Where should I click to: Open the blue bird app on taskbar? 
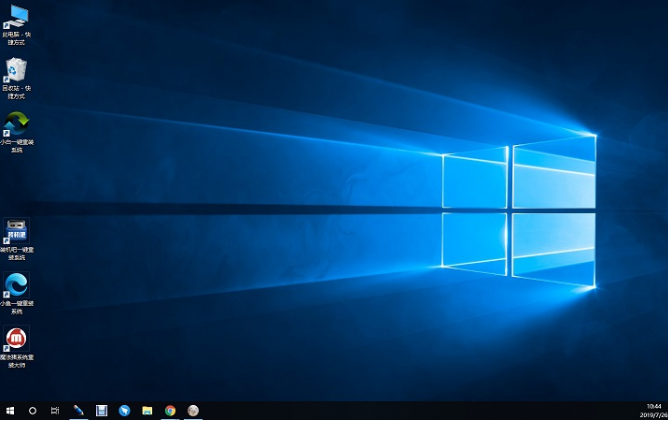[x=124, y=411]
